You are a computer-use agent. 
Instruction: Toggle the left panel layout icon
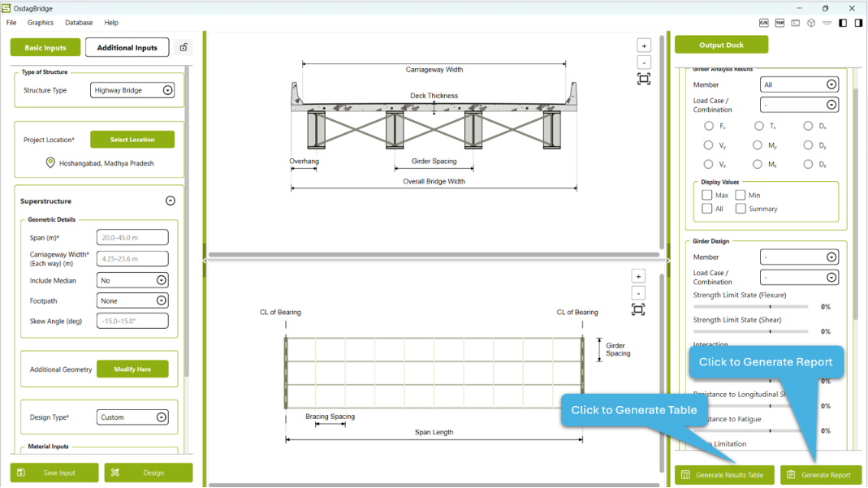click(843, 23)
